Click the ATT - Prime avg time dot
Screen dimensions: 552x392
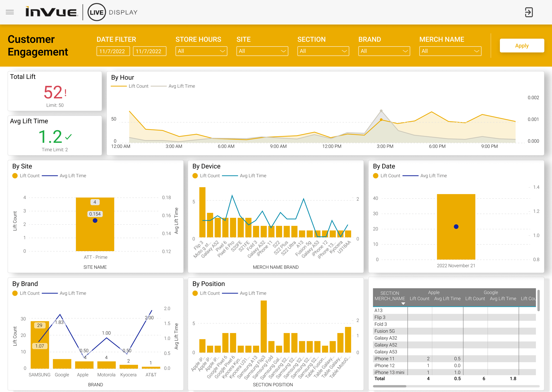[95, 221]
